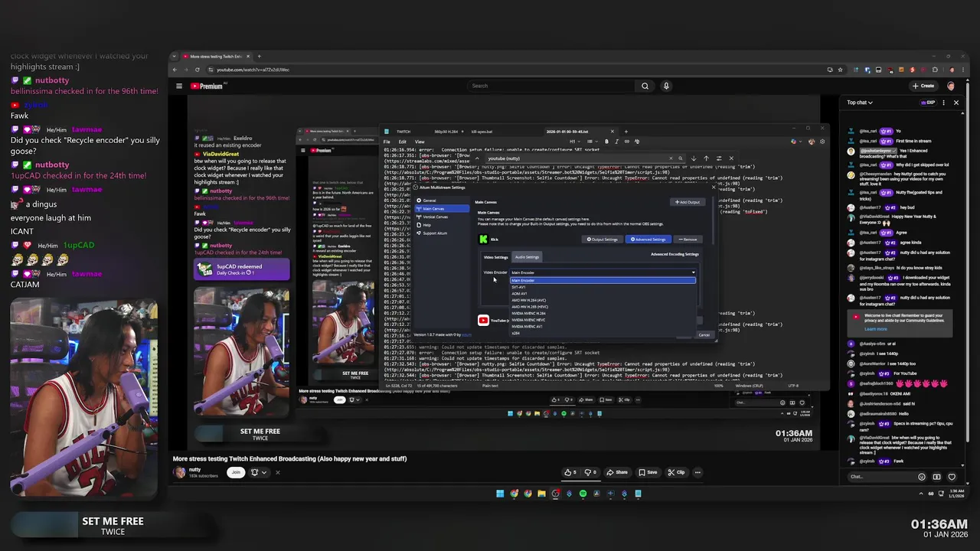Image resolution: width=980 pixels, height=551 pixels.
Task: Open Notepad settings gear
Action: click(x=822, y=142)
